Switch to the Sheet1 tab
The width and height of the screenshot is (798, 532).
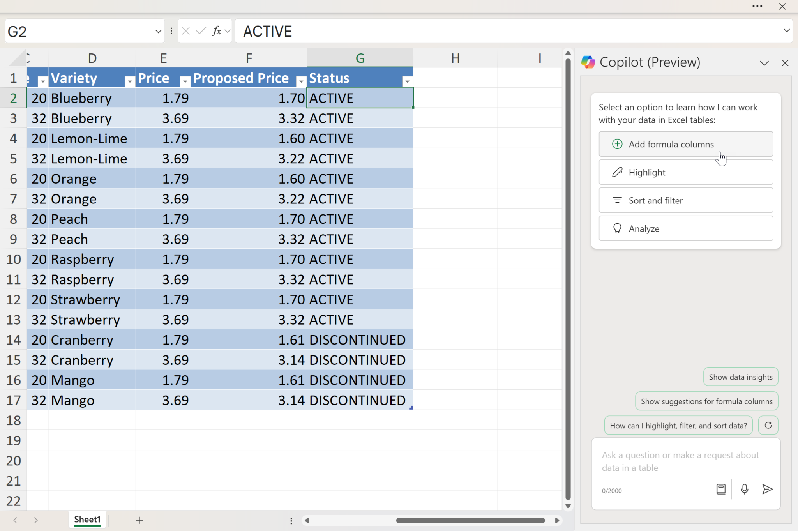pos(87,520)
